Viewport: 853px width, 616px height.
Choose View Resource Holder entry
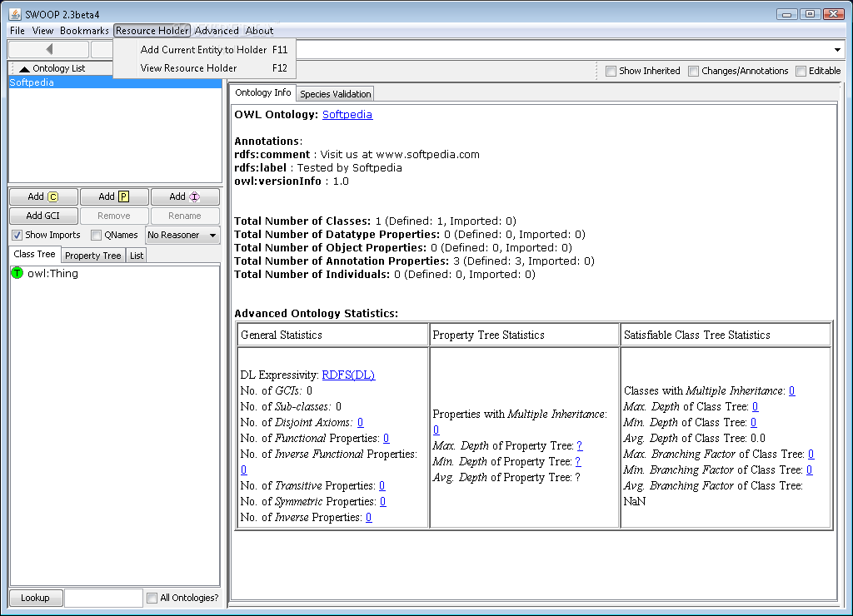pos(205,68)
